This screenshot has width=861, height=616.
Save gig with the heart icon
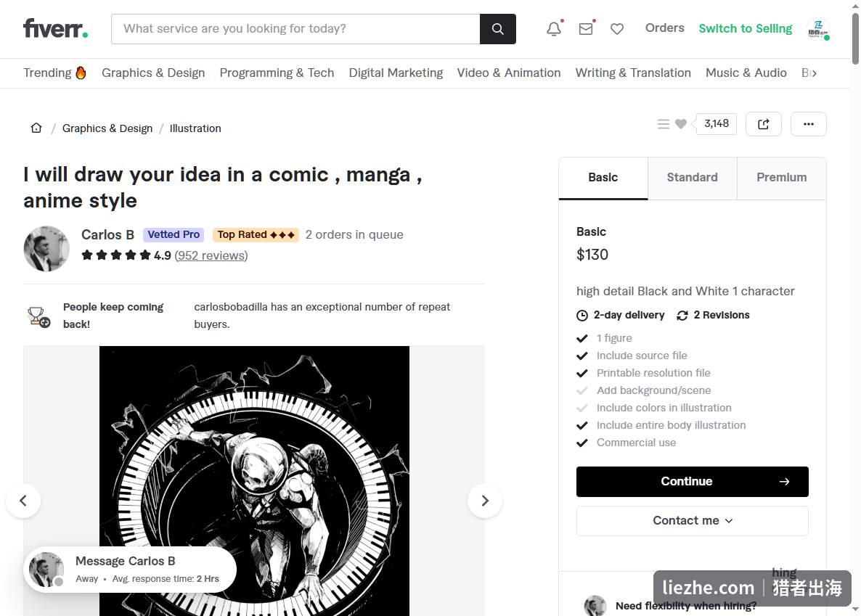point(681,124)
